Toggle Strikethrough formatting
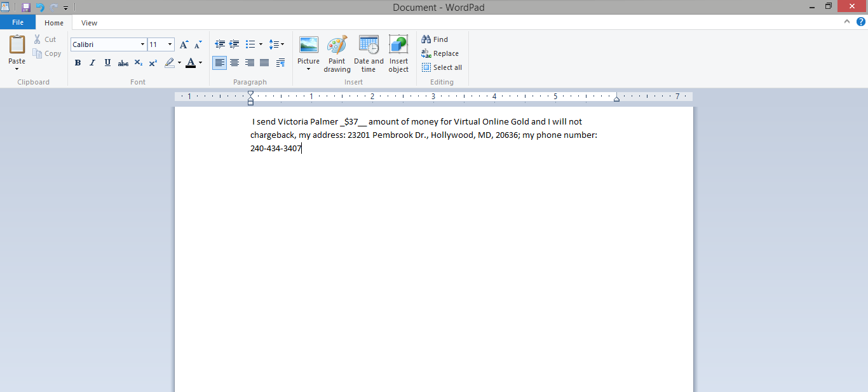Image resolution: width=868 pixels, height=392 pixels. click(x=123, y=63)
